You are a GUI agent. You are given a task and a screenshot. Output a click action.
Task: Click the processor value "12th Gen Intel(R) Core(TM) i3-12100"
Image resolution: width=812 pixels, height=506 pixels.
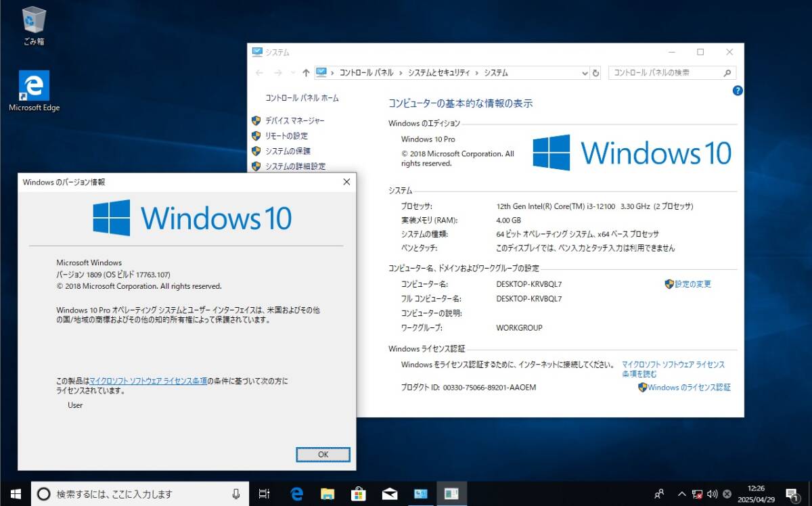(555, 206)
